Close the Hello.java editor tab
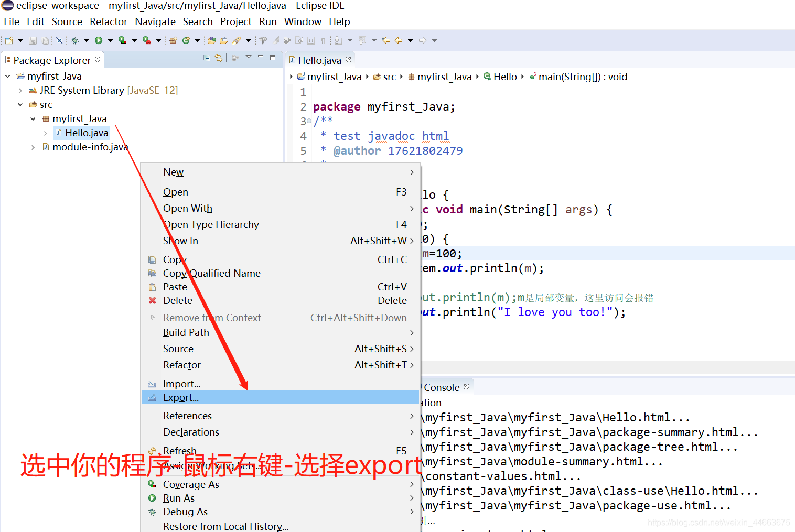 click(x=348, y=60)
